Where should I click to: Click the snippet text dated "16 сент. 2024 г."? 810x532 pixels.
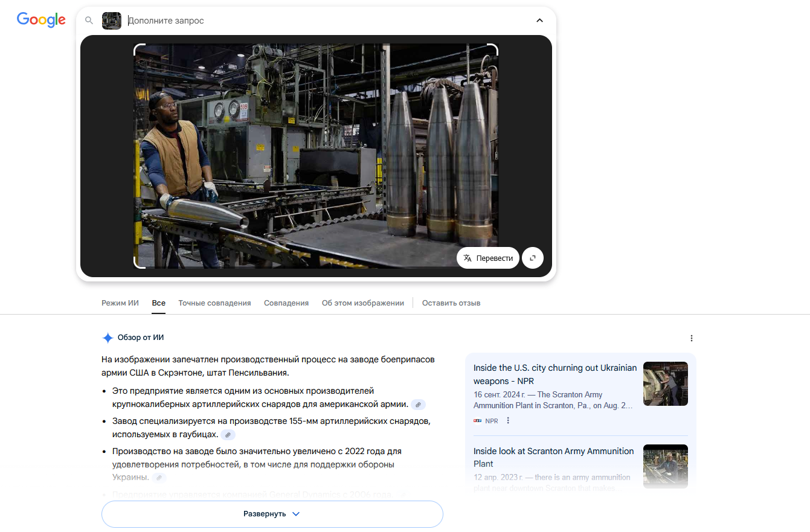[x=553, y=400]
